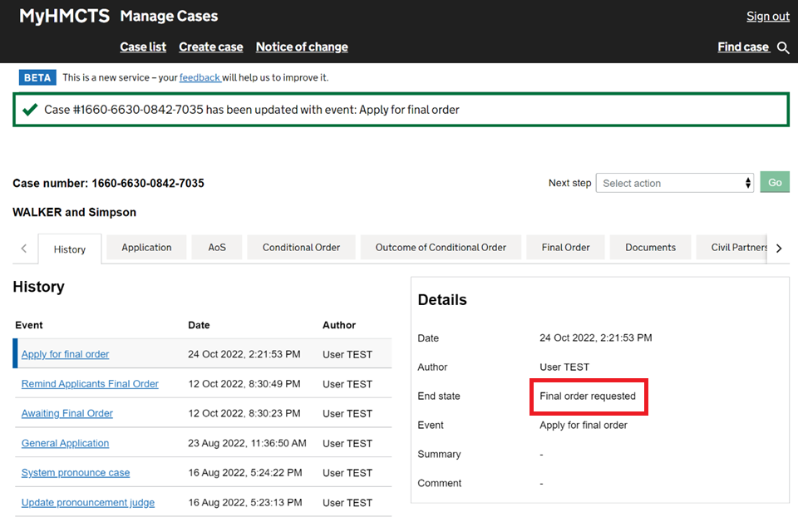
Task: Open the Case list menu
Action: (143, 47)
